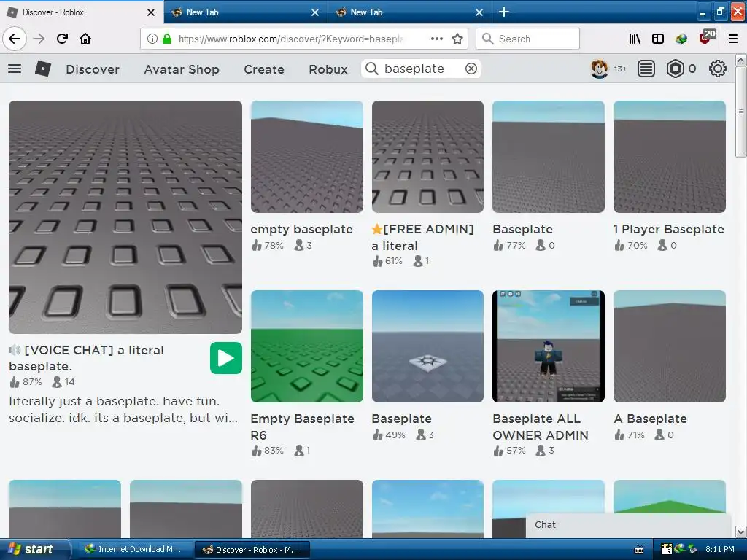Click the voice chat speaker icon in featured title
The width and height of the screenshot is (747, 560).
point(15,351)
